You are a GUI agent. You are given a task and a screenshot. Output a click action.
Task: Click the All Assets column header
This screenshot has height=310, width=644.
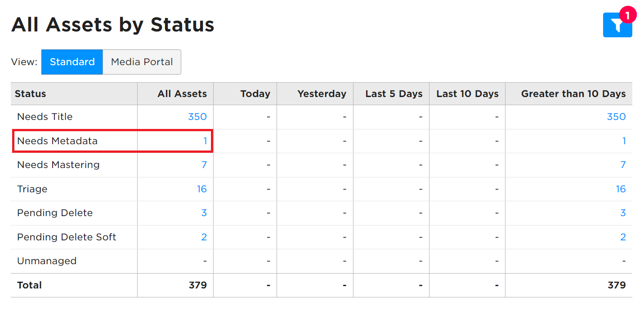182,94
